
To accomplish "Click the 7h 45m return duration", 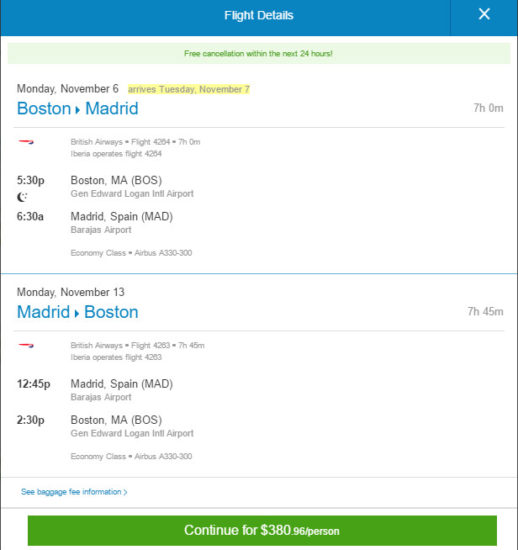I will (x=485, y=311).
